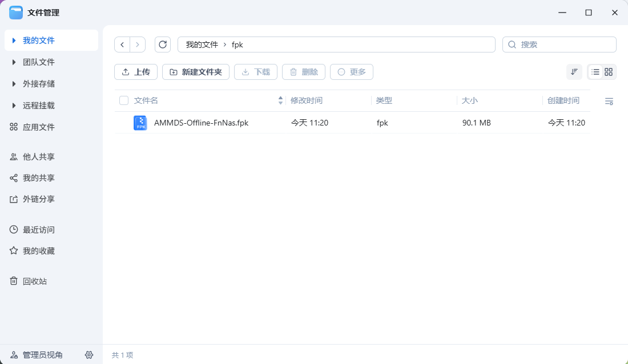Select the checkbox for AMMDS-Offline-FnNas.fpk row

point(124,123)
